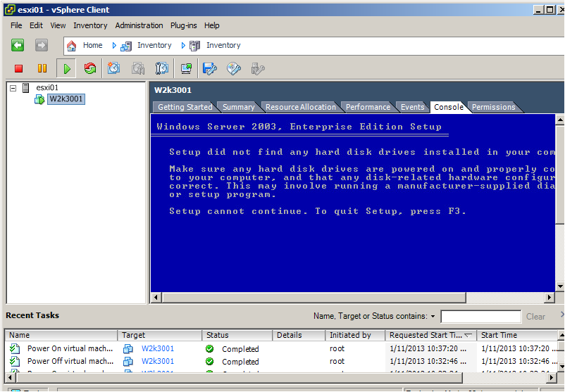Image resolution: width=565 pixels, height=392 pixels.
Task: Click the Requested Start Time sort arrow
Action: pyautogui.click(x=468, y=335)
